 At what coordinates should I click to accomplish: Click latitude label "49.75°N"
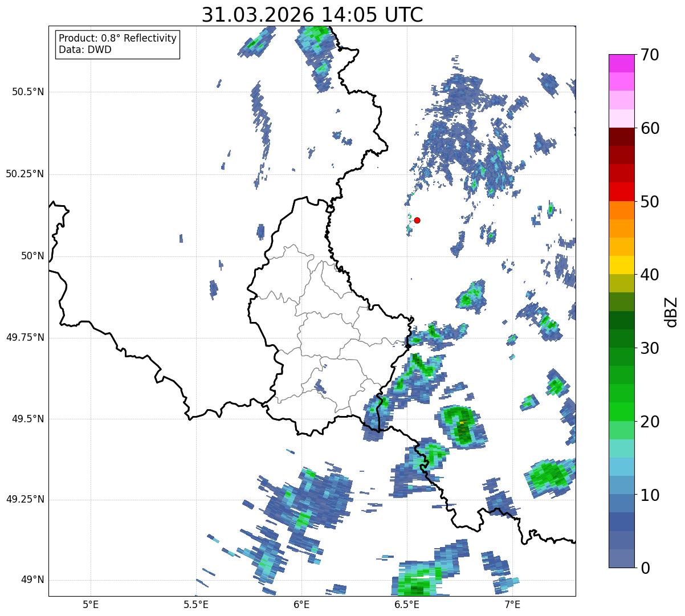coord(25,337)
